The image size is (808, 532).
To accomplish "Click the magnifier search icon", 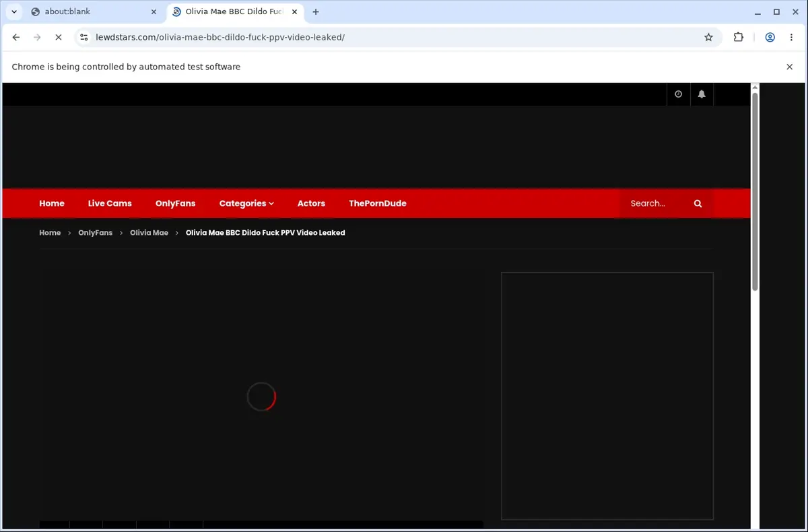I will [698, 203].
